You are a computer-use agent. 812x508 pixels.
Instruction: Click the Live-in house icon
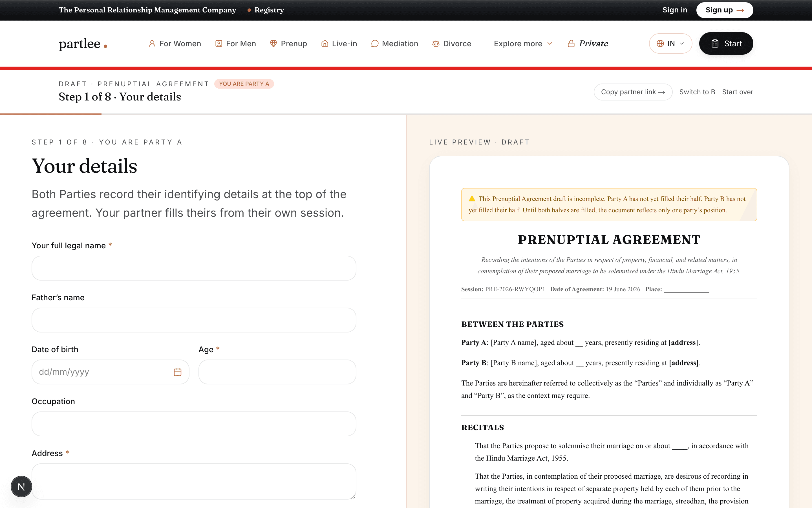coord(325,44)
